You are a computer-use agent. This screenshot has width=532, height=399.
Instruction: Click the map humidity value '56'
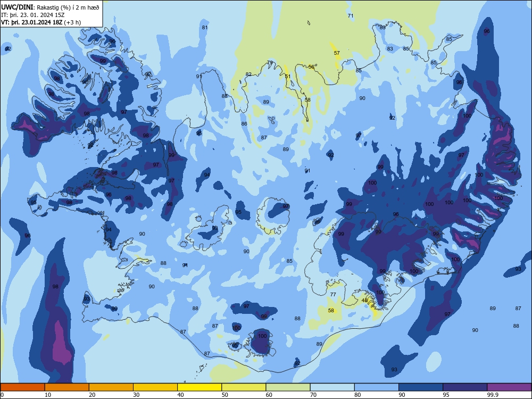point(311,67)
